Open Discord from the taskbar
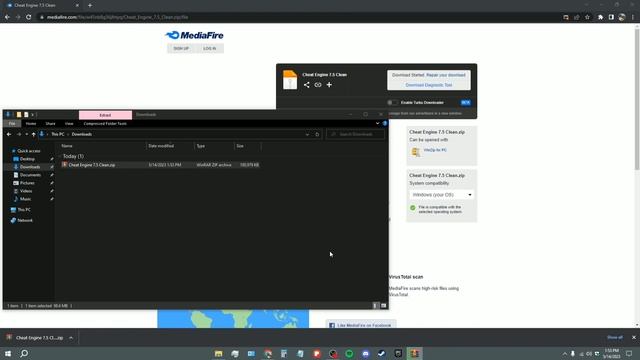640x360 pixels. pos(366,353)
